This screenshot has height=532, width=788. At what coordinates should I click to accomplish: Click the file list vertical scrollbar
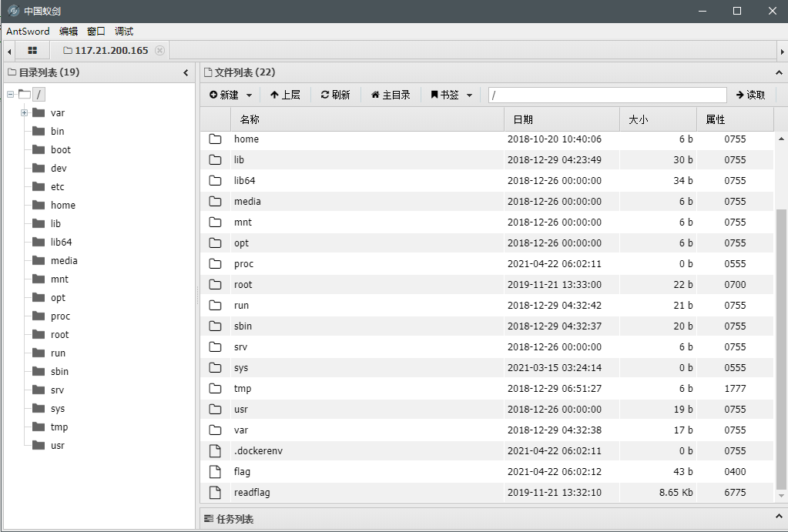point(780,346)
